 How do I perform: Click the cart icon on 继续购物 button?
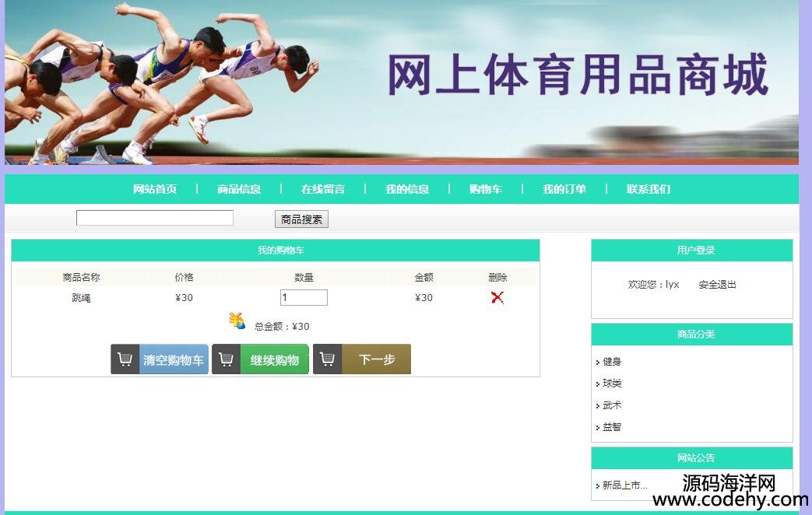[227, 359]
